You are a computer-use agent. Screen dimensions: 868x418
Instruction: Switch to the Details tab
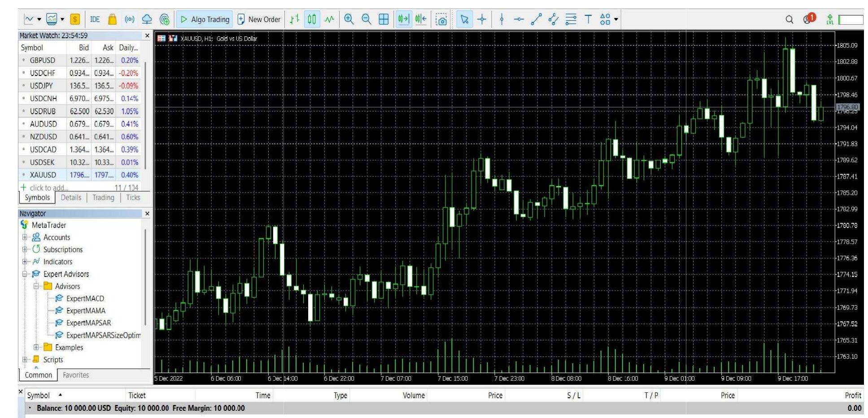[x=71, y=198]
